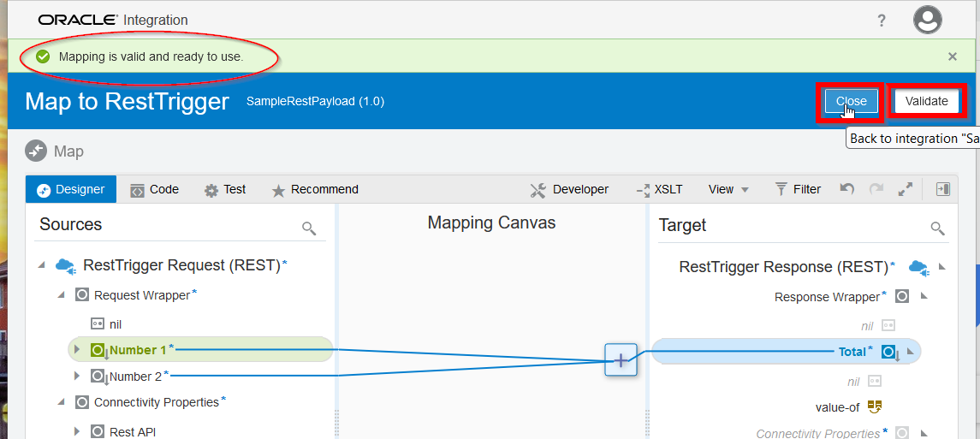Click the Response Wrapper element icon

tap(902, 297)
